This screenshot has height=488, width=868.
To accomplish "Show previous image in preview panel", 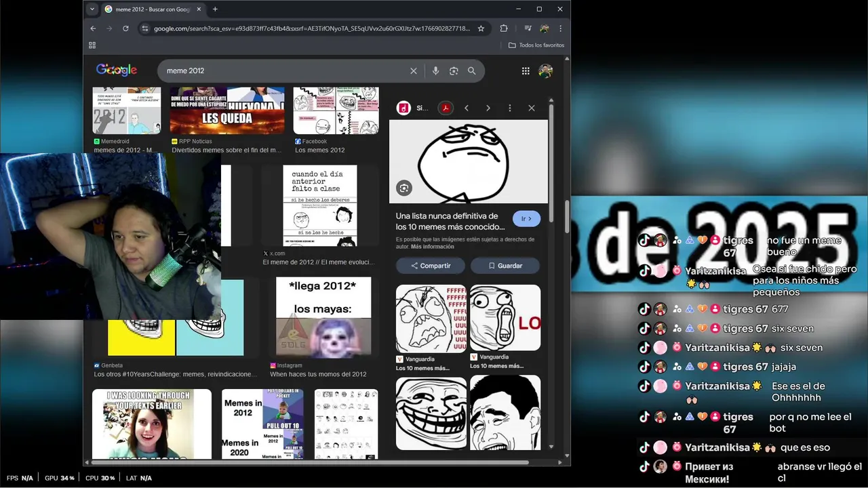I will click(x=467, y=108).
